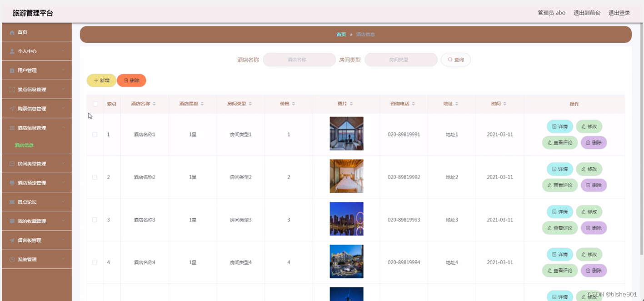Expand 景点论坛 with its chevron arrow
This screenshot has height=301, width=644.
point(64,201)
